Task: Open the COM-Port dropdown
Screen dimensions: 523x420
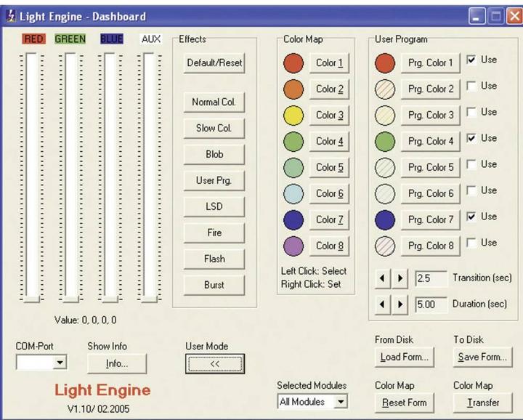Action: (60, 363)
